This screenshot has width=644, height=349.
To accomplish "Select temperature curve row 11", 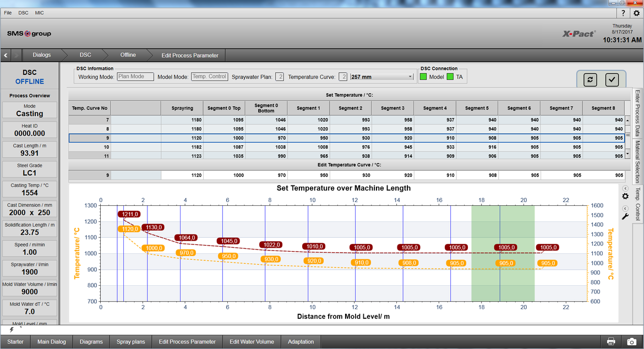I will (x=347, y=156).
